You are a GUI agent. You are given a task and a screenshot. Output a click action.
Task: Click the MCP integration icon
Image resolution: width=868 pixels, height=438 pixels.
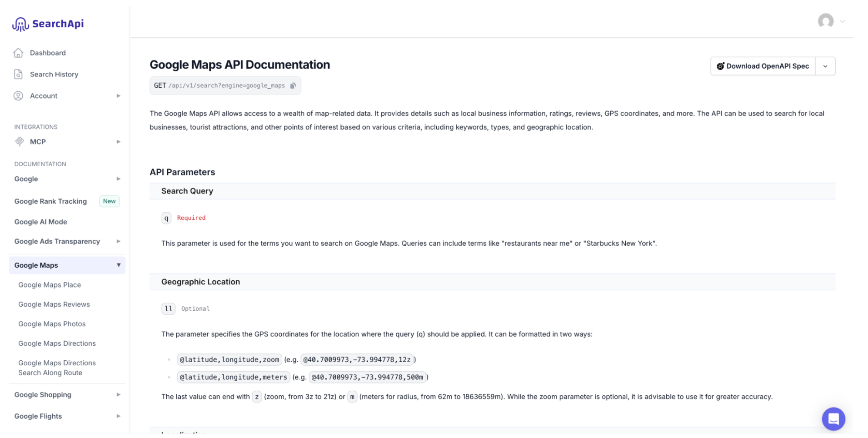(19, 141)
